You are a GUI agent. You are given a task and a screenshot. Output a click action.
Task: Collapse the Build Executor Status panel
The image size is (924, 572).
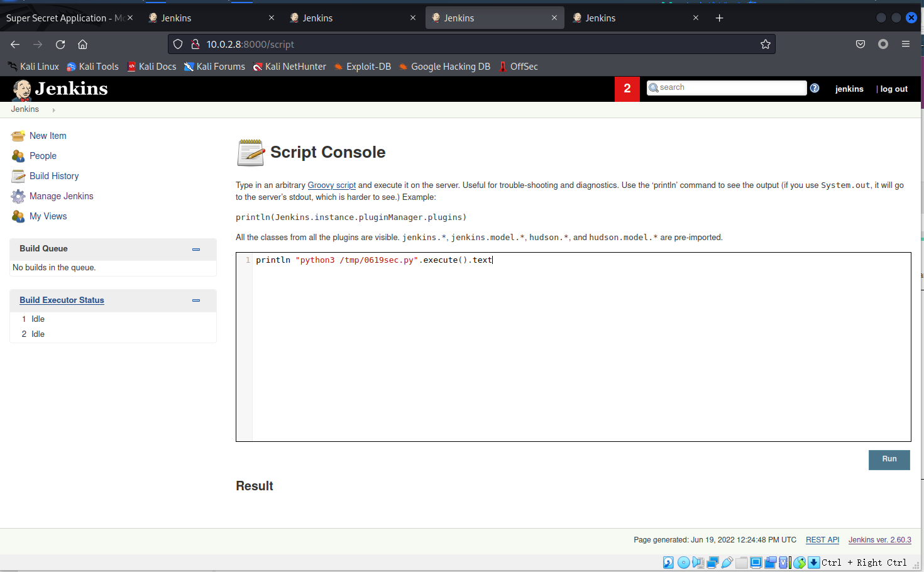tap(196, 300)
